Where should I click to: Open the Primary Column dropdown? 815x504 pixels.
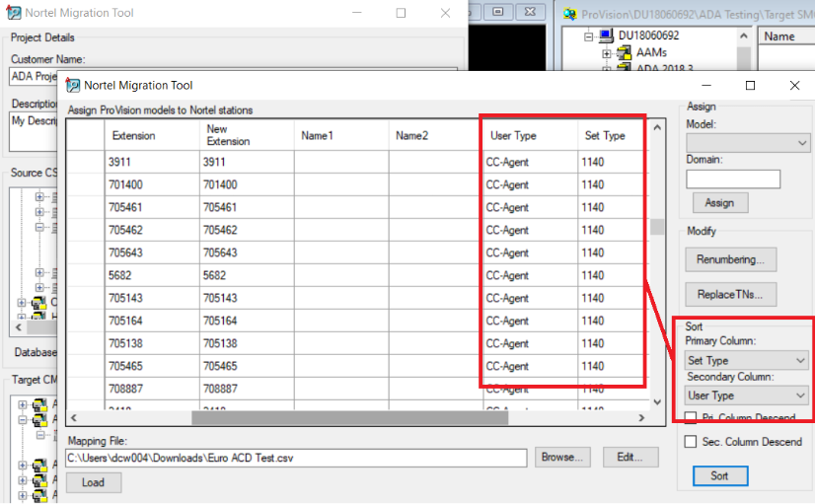point(746,360)
